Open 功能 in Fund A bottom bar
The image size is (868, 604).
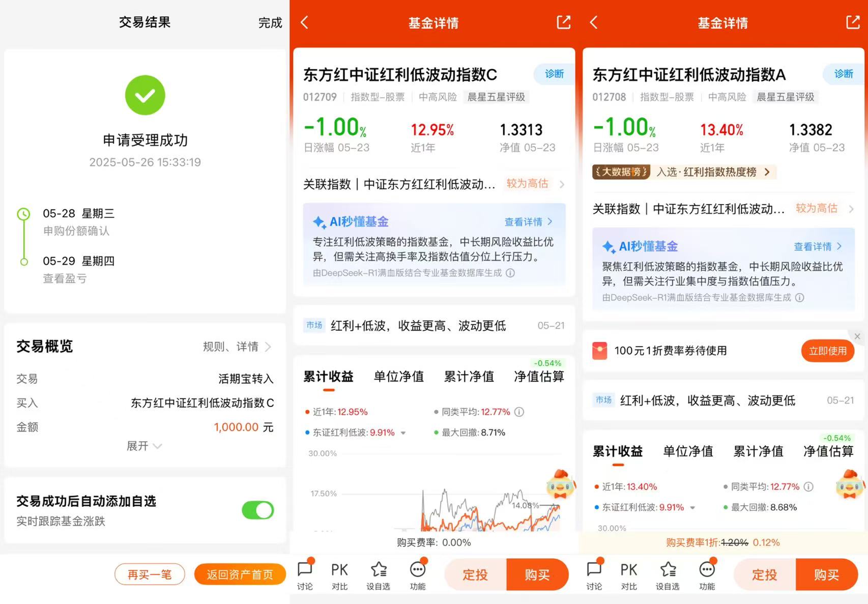point(707,575)
